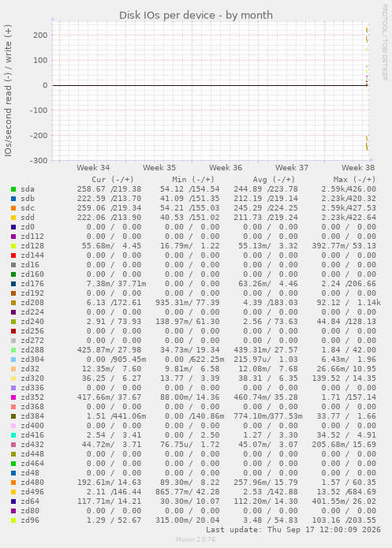Image resolution: width=392 pixels, height=548 pixels.
Task: Select the zd96 device label
Action: coord(30,520)
